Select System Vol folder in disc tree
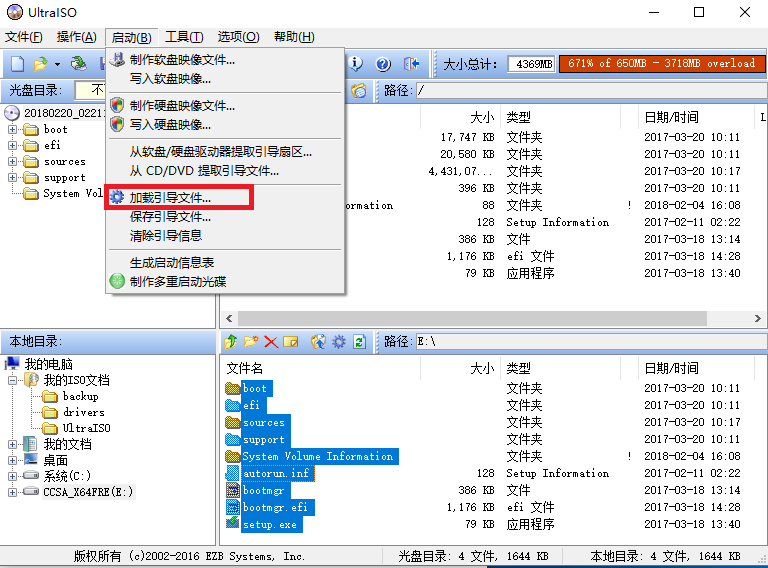768x568 pixels. (x=73, y=193)
